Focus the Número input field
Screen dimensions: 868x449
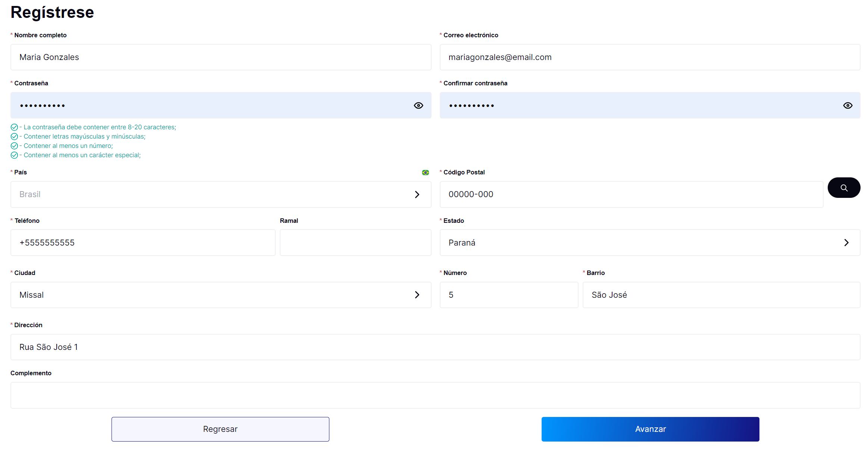(x=509, y=295)
